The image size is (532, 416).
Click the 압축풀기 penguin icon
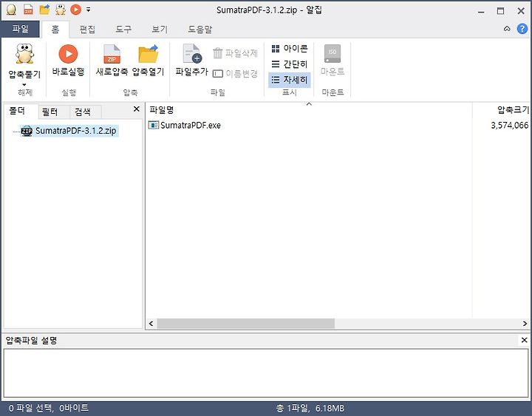click(x=24, y=54)
